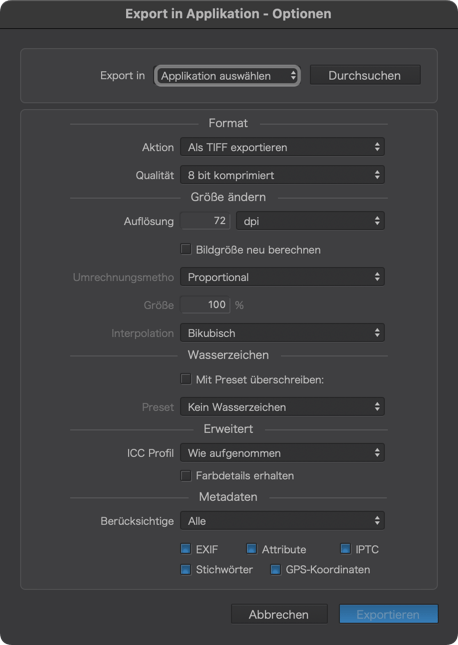Enable Farbdetails erhalten checkbox

click(186, 476)
